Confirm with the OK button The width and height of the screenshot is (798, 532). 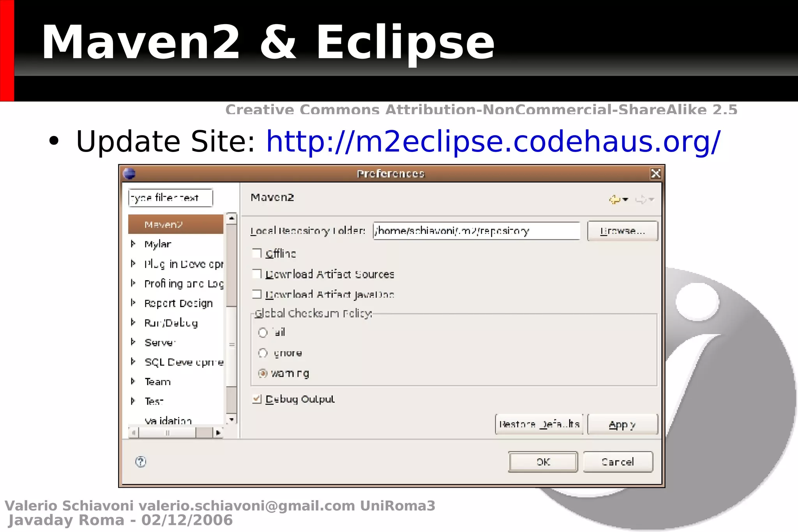click(543, 462)
